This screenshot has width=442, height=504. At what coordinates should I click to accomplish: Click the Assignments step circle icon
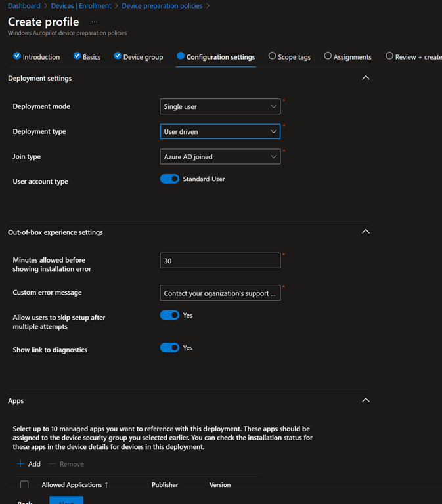click(328, 56)
